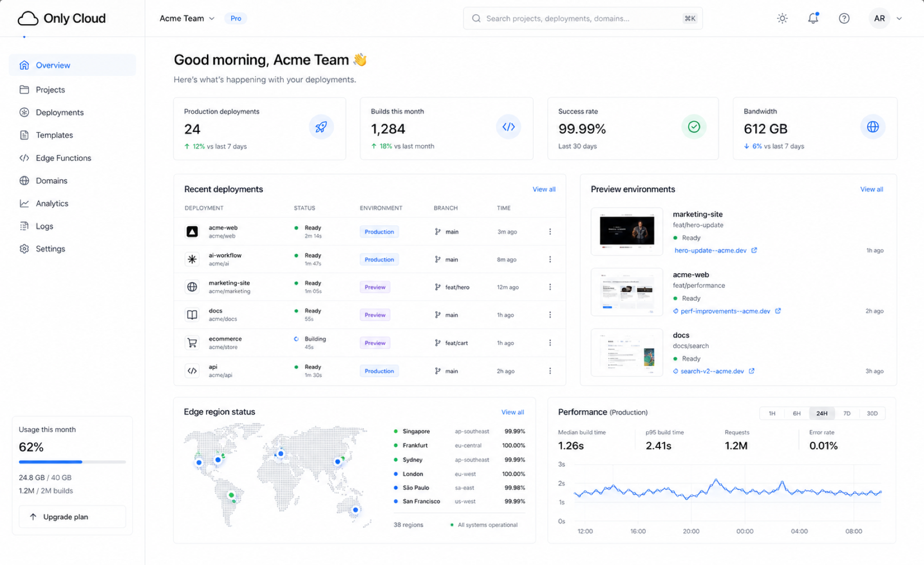Open perf-improvements--acme.dev link
Viewport: 924px width, 565px height.
click(725, 311)
